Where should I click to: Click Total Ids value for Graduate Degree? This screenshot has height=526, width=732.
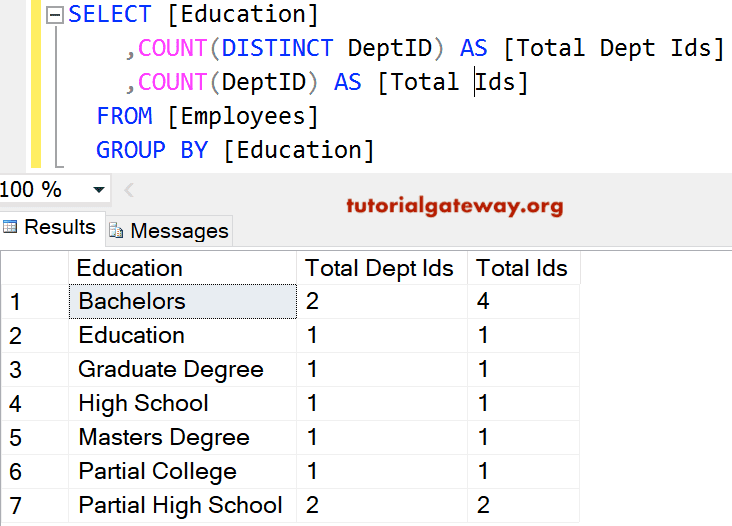point(523,370)
